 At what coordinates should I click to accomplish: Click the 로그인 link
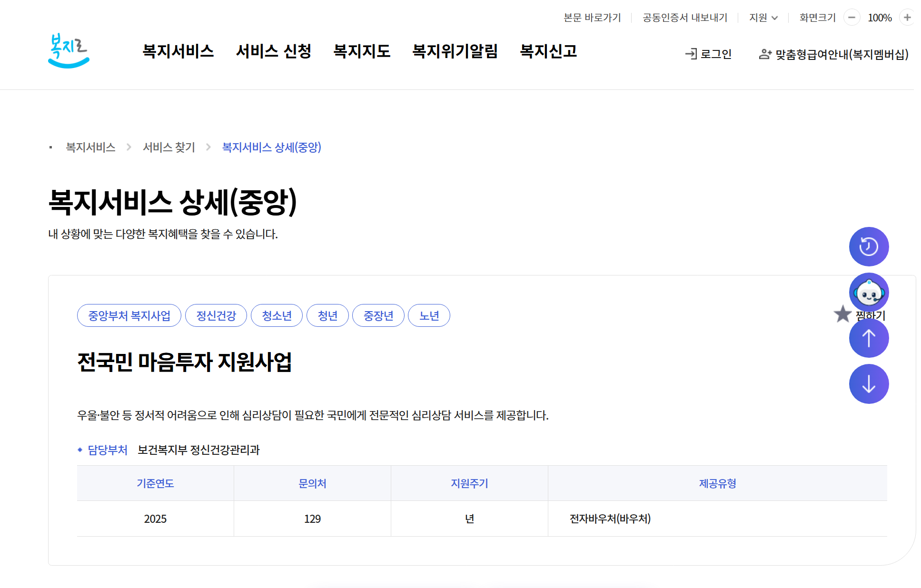[x=716, y=54]
